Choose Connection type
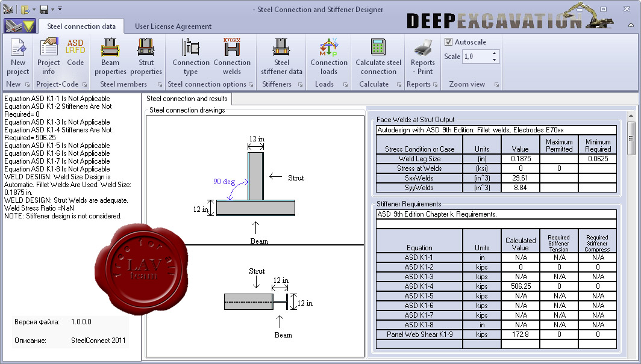 190,57
